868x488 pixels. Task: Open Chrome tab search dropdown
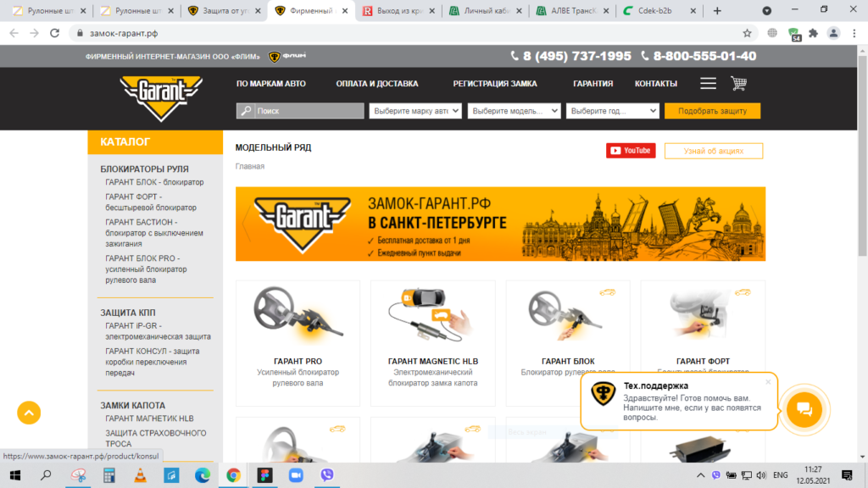coord(766,10)
